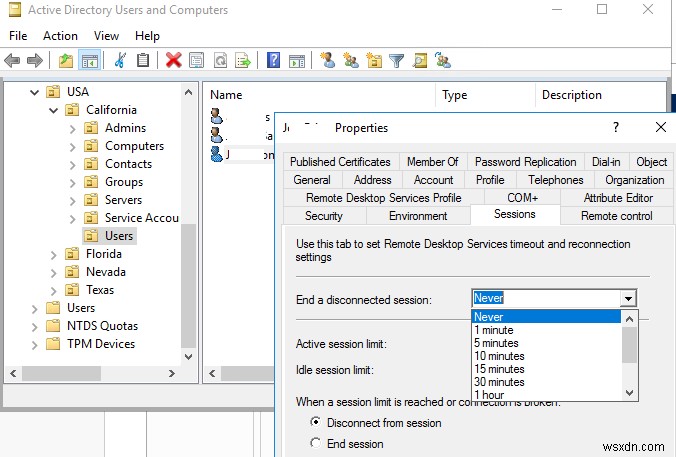
Task: Click the Refresh toolbar icon
Action: click(220, 60)
